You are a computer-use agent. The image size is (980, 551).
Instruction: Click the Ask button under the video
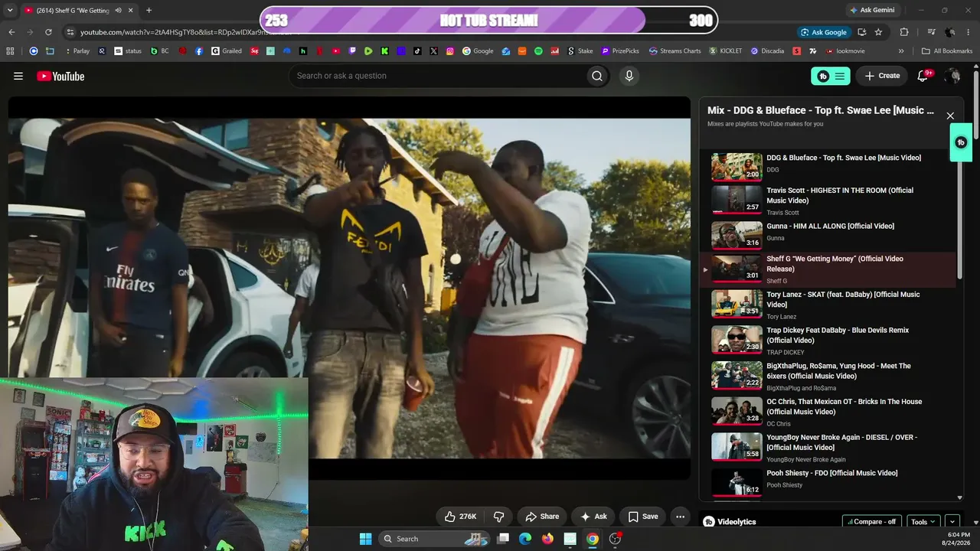click(x=594, y=517)
